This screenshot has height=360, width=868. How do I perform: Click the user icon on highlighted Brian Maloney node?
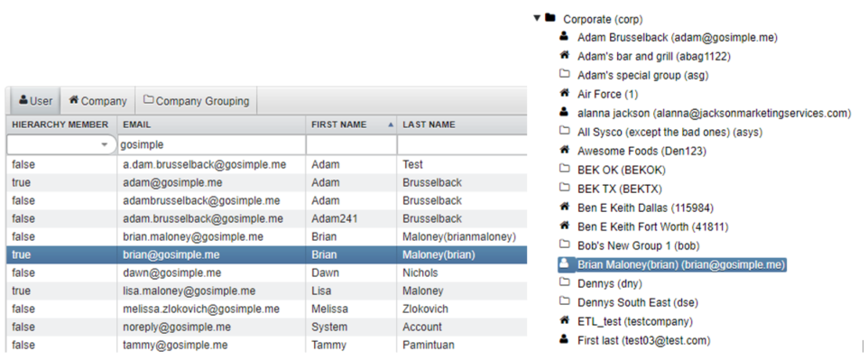tap(564, 264)
